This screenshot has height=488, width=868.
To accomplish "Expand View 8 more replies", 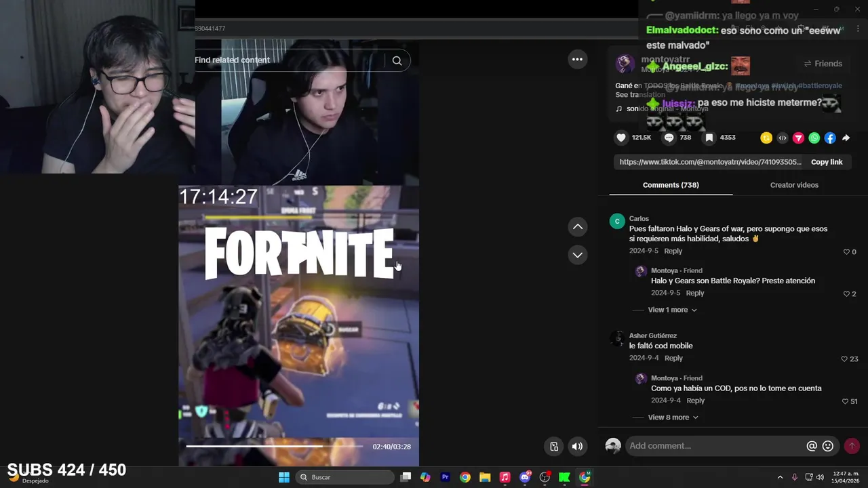I will click(672, 418).
